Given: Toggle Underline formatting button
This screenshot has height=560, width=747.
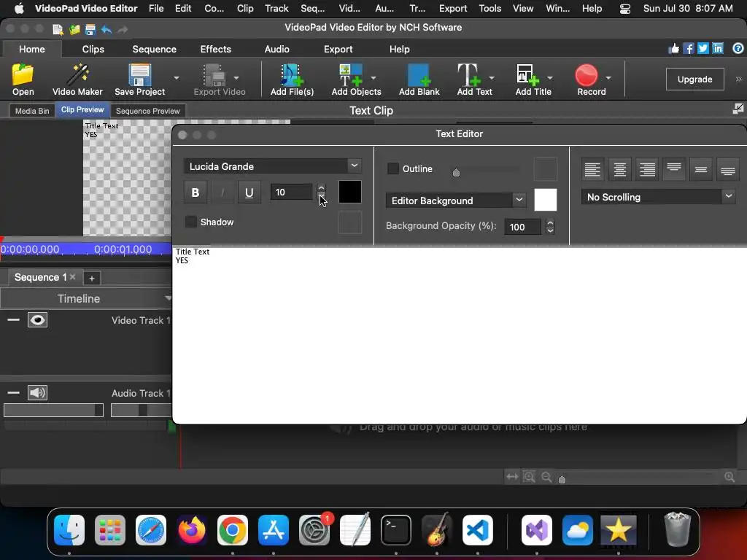Looking at the screenshot, I should tap(249, 192).
